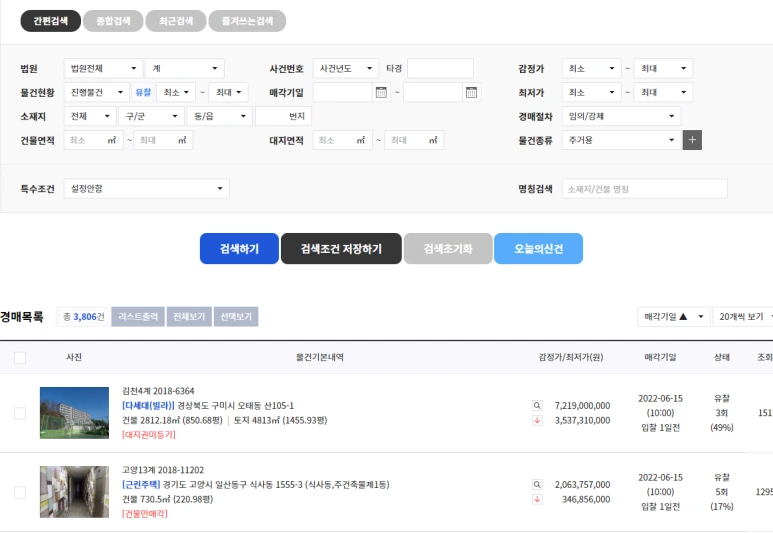Image resolution: width=773 pixels, height=533 pixels.
Task: Open 유찰 최대 count dropdown
Action: [228, 92]
